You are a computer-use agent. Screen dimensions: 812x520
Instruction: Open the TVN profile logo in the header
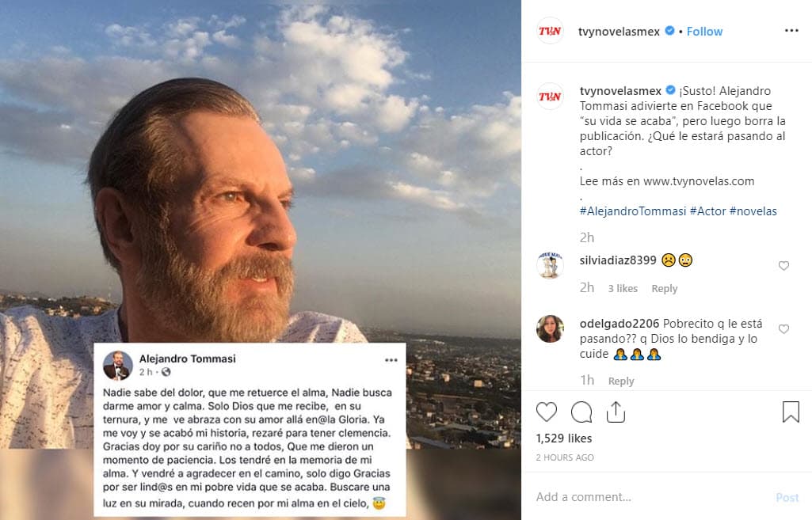tap(550, 31)
